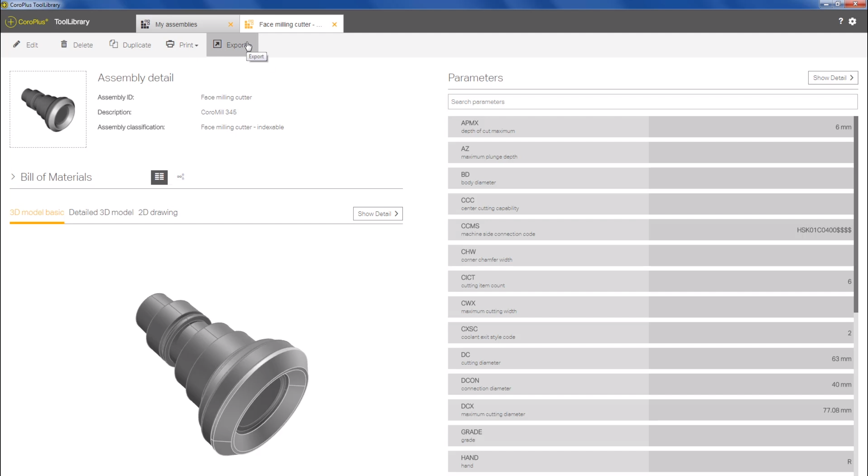Click the ToolLibrary title text

[72, 22]
